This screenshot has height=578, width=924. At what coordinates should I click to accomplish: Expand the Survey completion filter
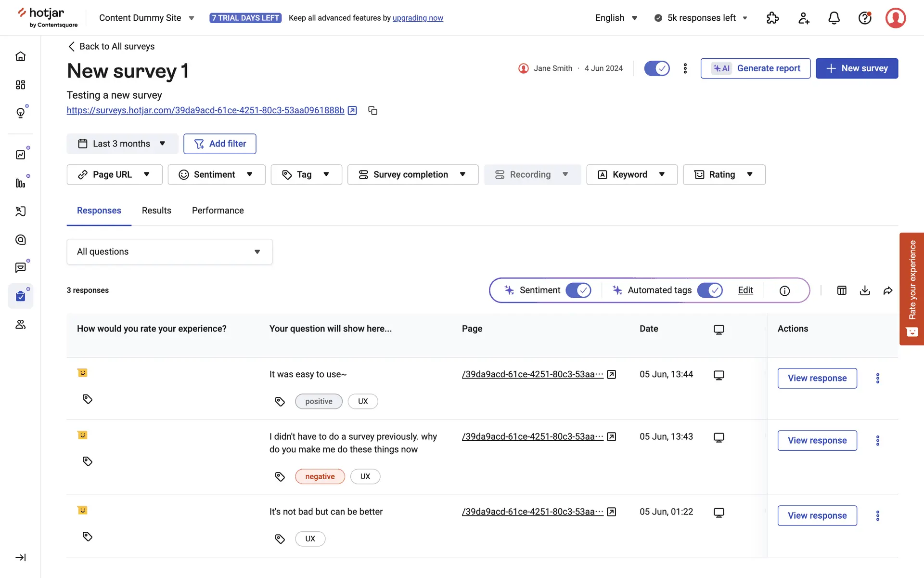tap(412, 174)
